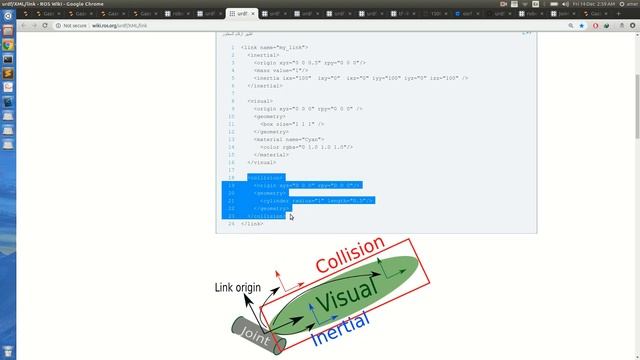Switch to the first Gazebo tab

[x=48, y=13]
